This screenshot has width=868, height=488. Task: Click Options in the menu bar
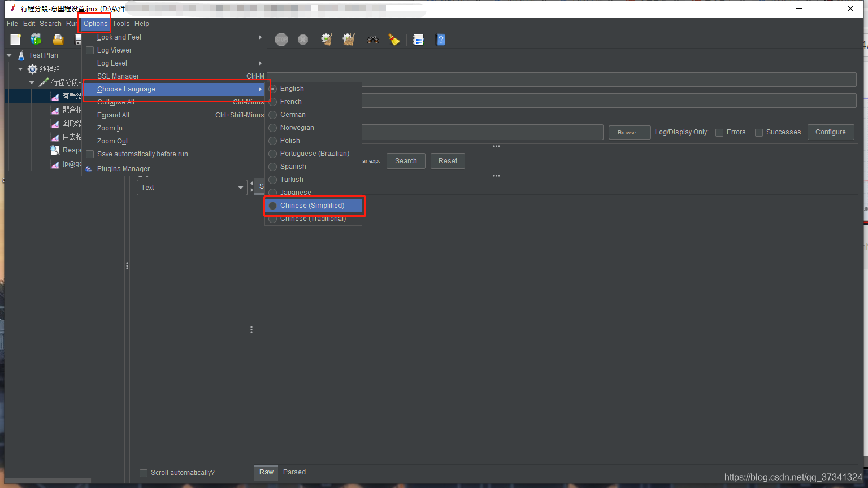tap(96, 24)
